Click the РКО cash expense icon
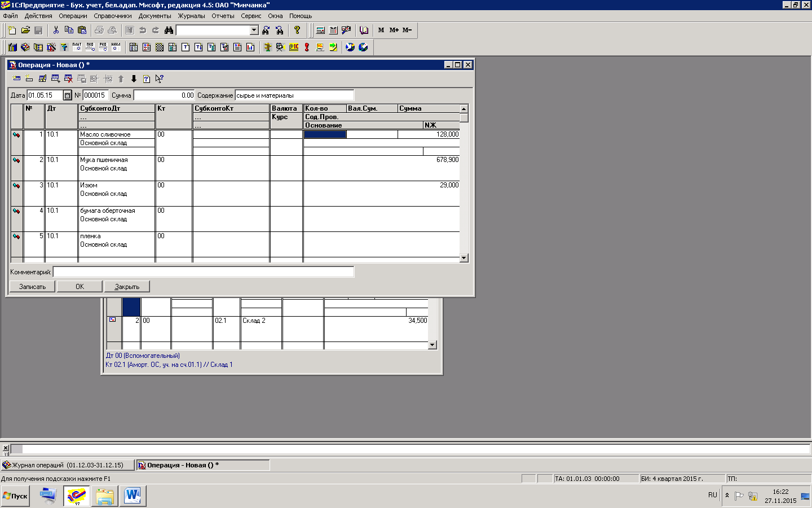This screenshot has width=812, height=508. 103,47
